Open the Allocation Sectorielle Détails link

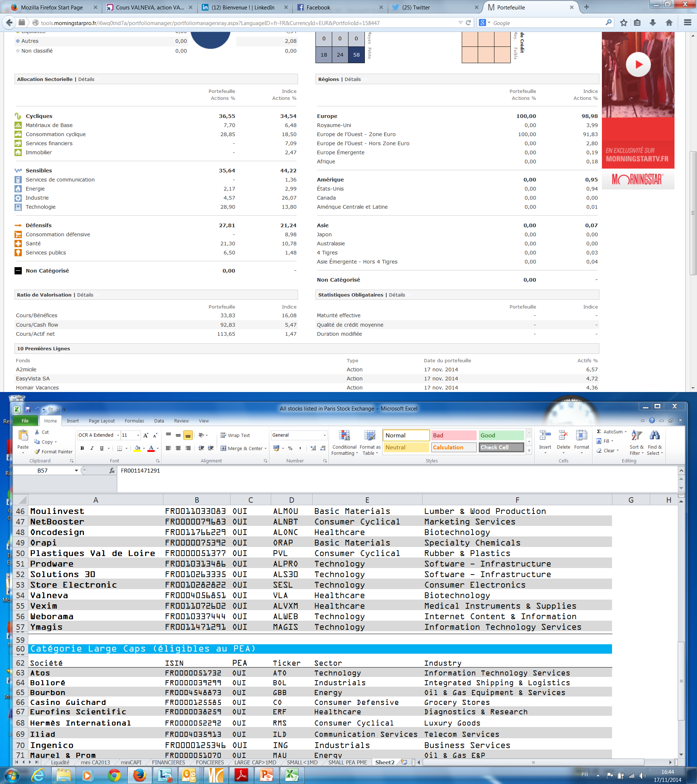coord(86,79)
